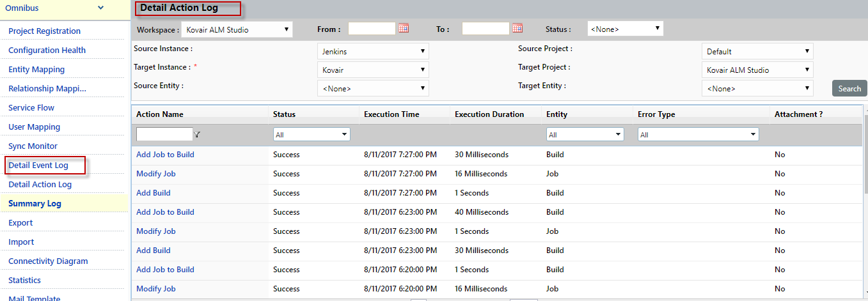Open the Target Project dropdown

[x=757, y=70]
